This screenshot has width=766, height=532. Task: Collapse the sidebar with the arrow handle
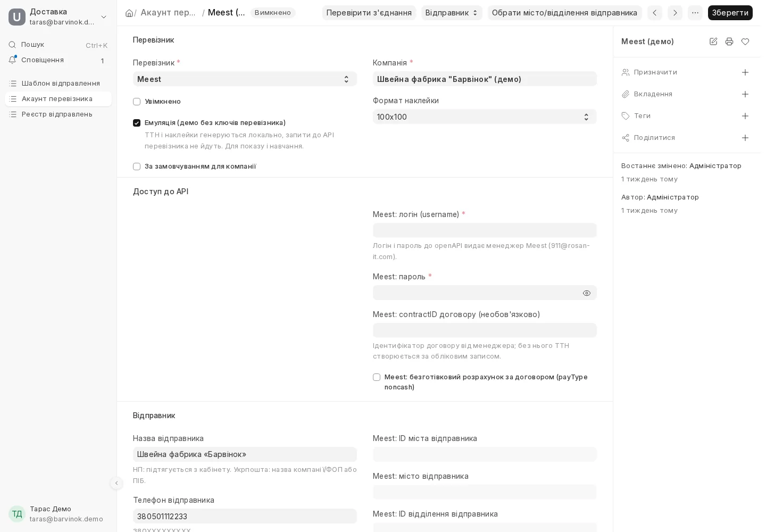[x=116, y=483]
